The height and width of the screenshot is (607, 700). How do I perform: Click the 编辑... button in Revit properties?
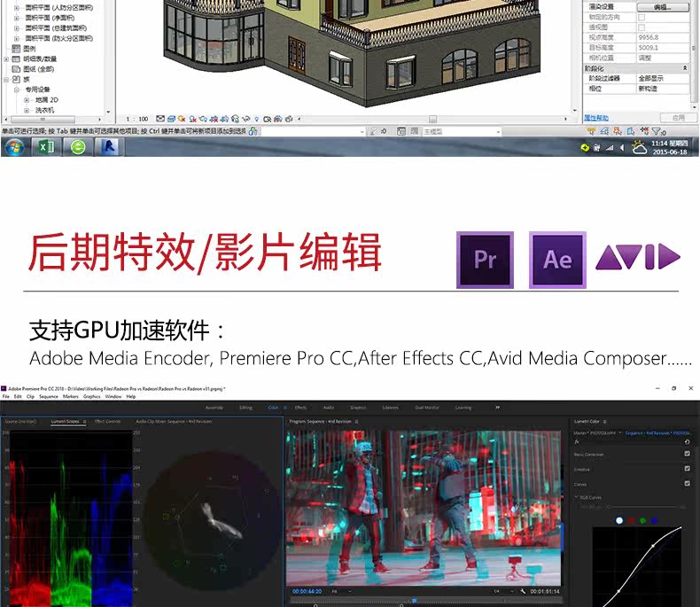tap(663, 7)
